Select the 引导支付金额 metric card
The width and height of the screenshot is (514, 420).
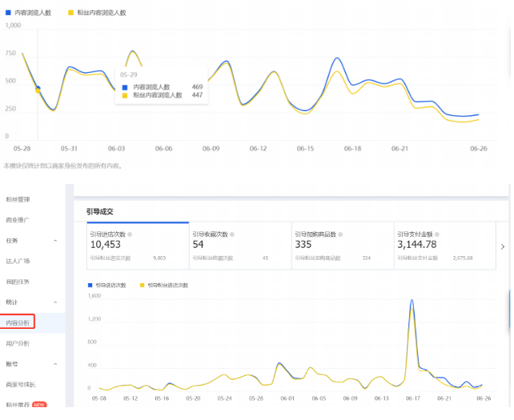[443, 246]
